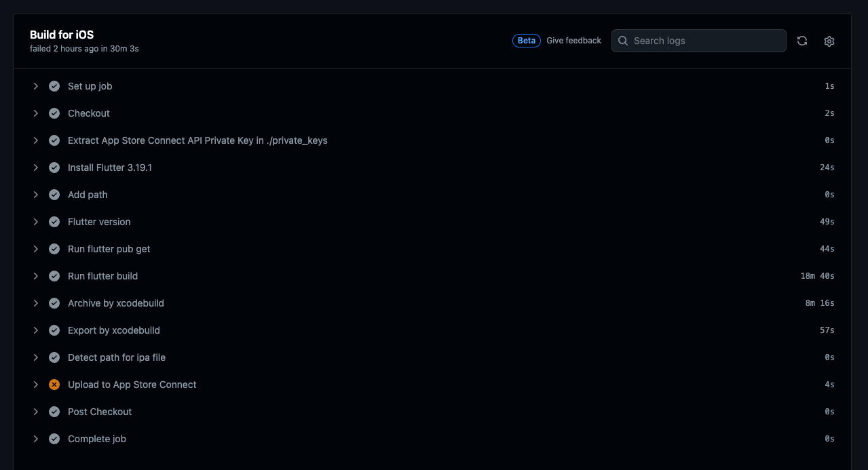
Task: Click the Archive by xcodebuild label
Action: coord(116,303)
